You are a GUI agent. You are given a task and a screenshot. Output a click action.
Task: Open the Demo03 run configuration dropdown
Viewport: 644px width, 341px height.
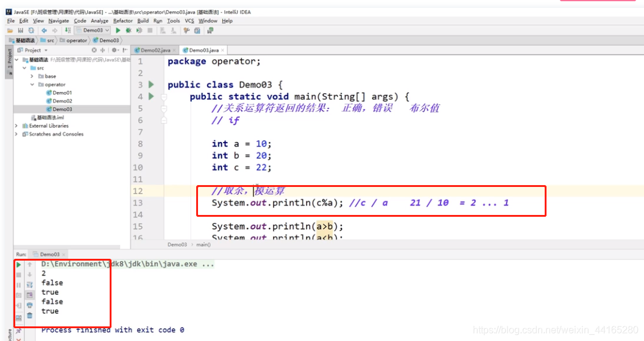[x=93, y=30]
